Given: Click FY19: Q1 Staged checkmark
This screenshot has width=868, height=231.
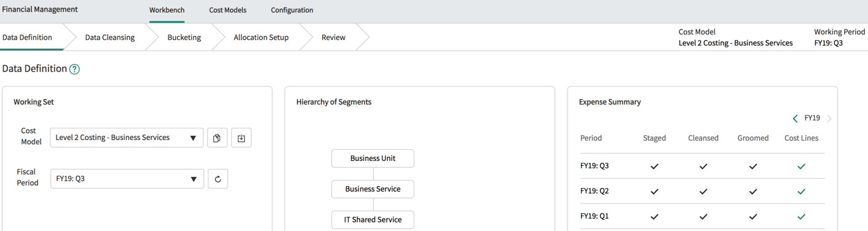Looking at the screenshot, I should coord(654,216).
